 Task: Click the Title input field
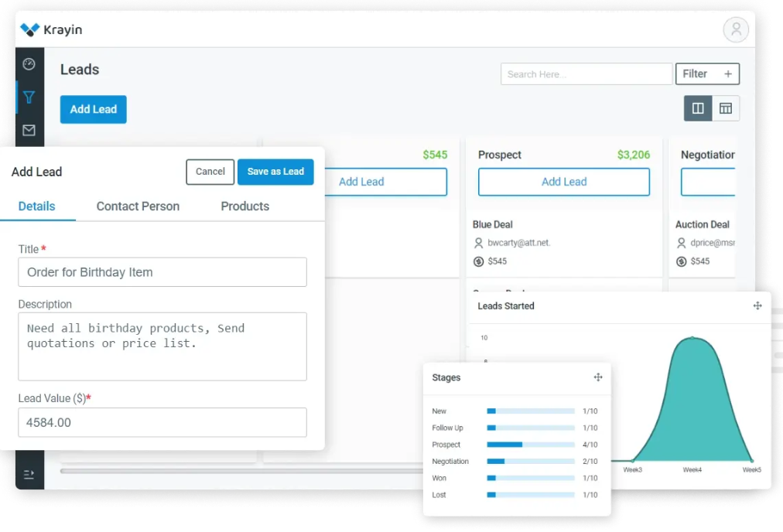[x=162, y=272]
